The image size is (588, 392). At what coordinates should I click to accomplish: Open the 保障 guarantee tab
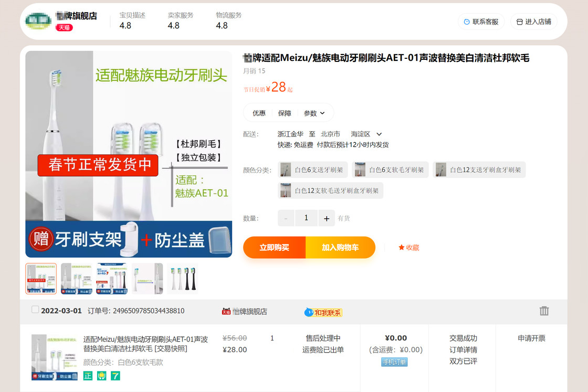tap(285, 113)
